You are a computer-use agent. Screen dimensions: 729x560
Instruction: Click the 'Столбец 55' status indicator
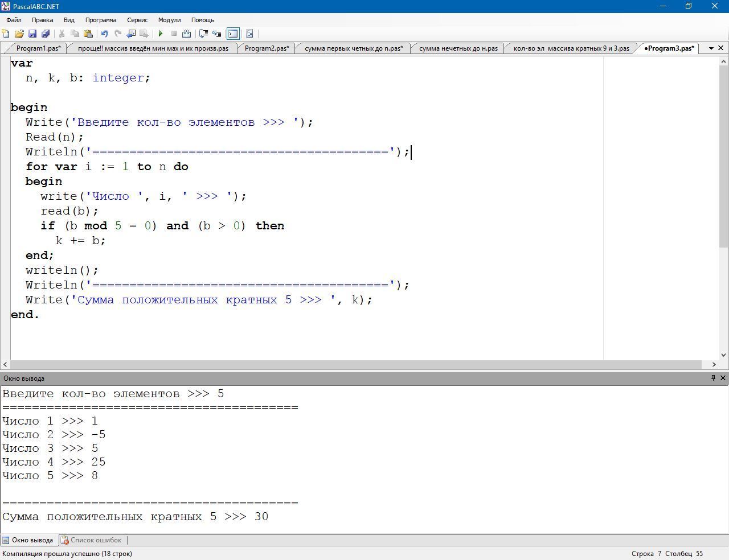[684, 554]
